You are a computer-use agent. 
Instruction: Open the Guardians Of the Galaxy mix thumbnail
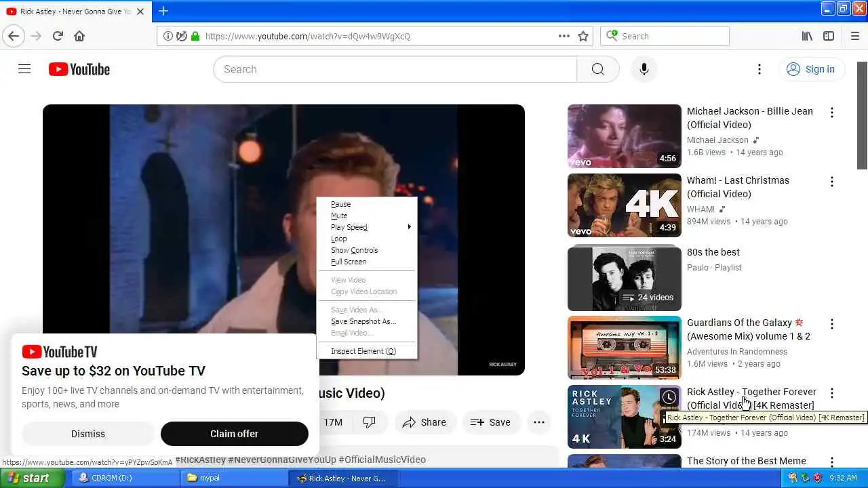coord(624,348)
